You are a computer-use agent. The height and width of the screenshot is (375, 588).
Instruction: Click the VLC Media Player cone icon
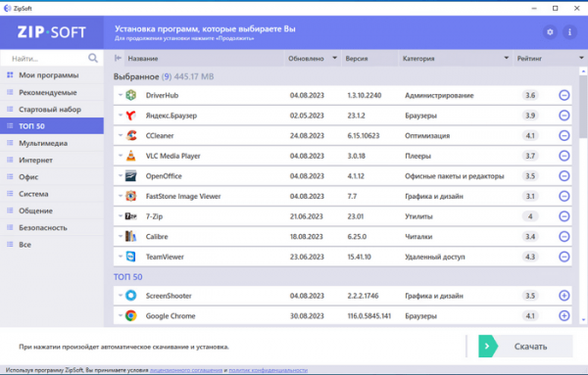pyautogui.click(x=131, y=156)
